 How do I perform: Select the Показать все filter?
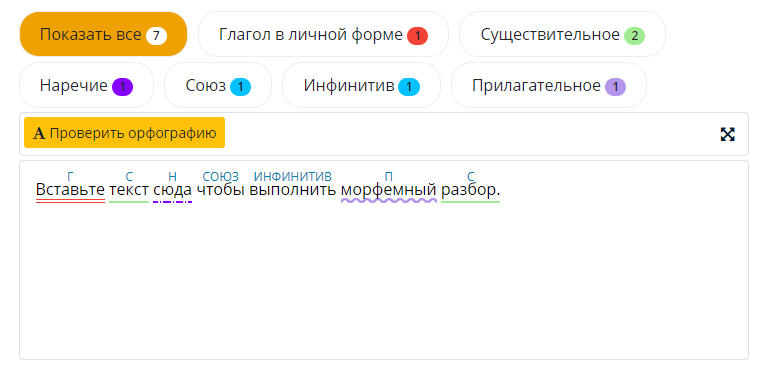pos(103,34)
